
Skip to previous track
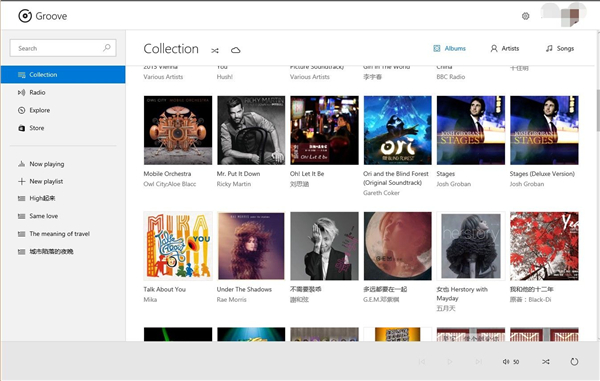(x=422, y=361)
